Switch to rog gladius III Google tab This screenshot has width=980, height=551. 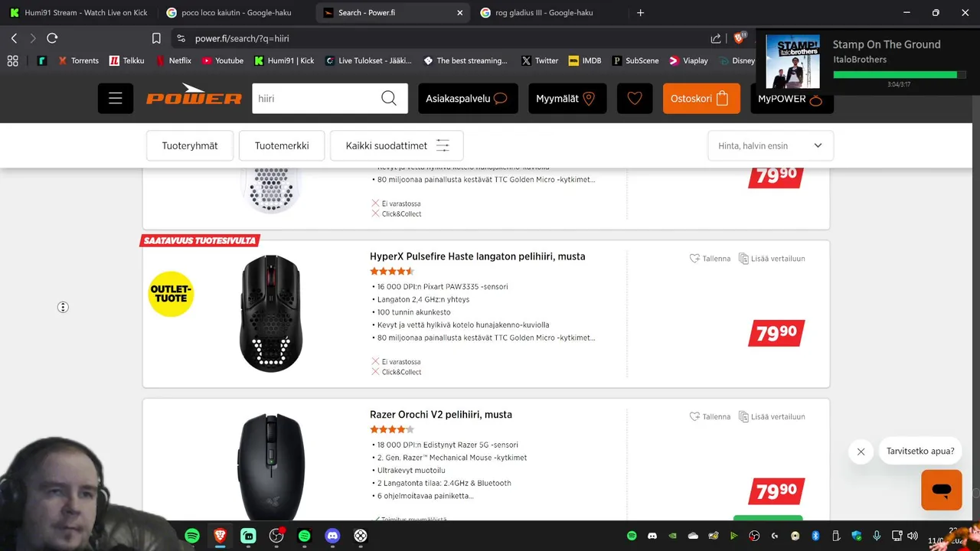coord(550,12)
